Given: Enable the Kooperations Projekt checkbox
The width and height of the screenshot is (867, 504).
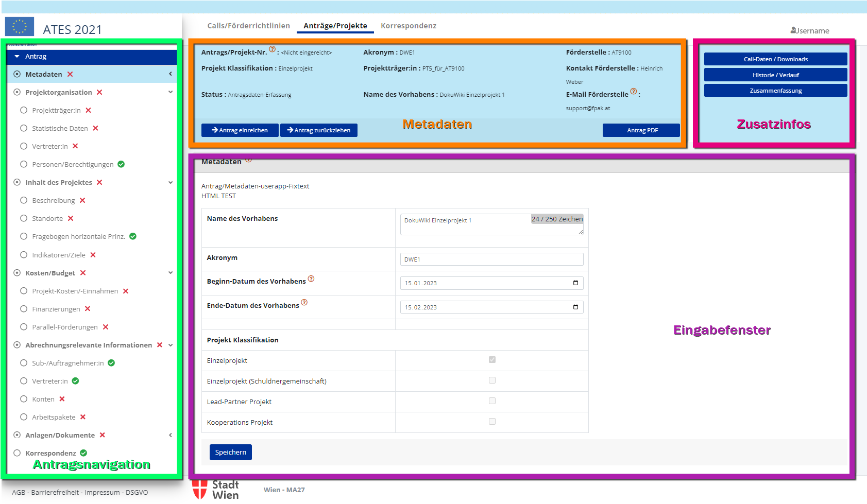Looking at the screenshot, I should pyautogui.click(x=492, y=422).
